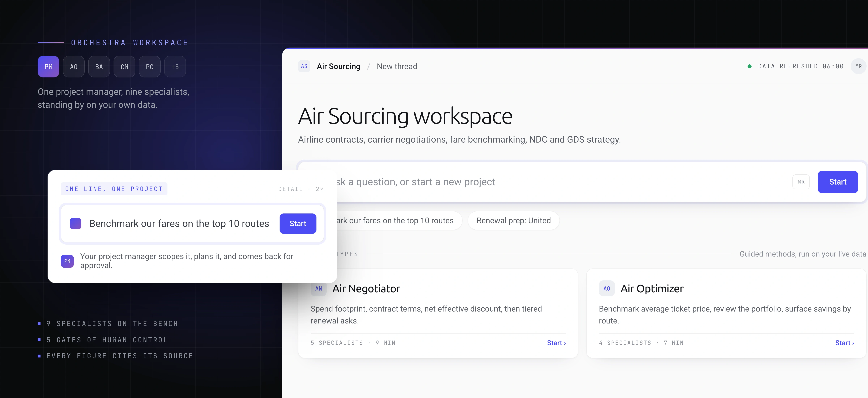The image size is (868, 398).
Task: Start the Air Negotiator project
Action: [x=556, y=343]
